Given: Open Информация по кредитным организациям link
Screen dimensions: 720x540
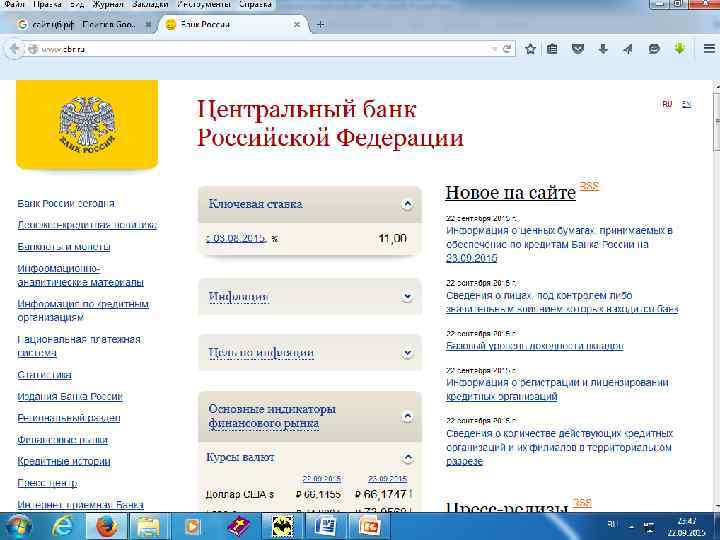Looking at the screenshot, I should point(83,311).
